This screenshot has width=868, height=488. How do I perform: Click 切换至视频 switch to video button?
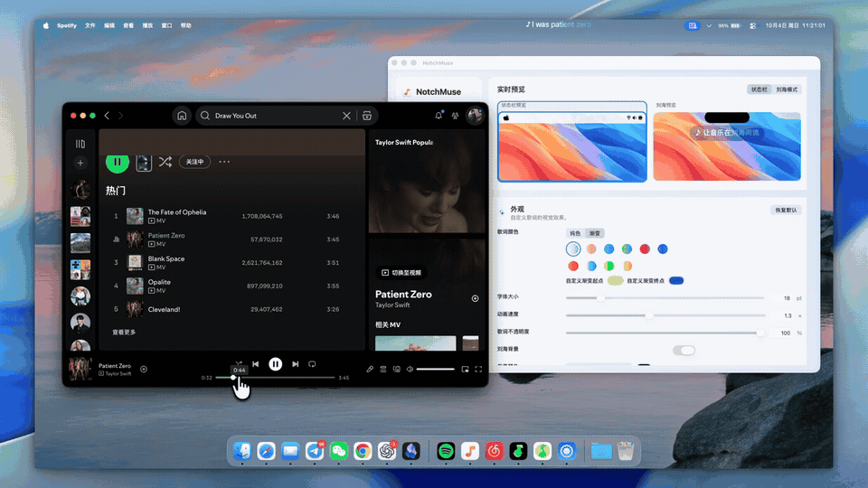tap(402, 272)
